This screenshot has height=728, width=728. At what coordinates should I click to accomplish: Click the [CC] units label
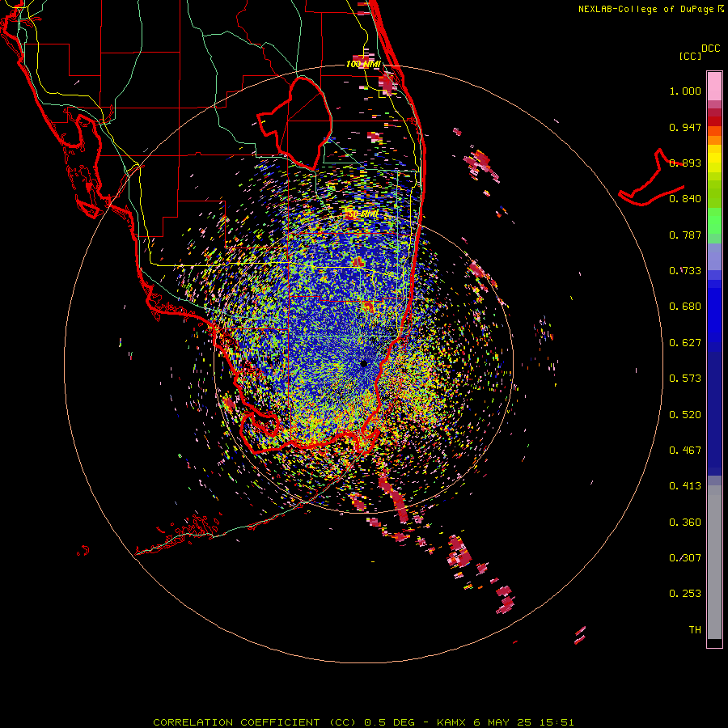click(690, 56)
